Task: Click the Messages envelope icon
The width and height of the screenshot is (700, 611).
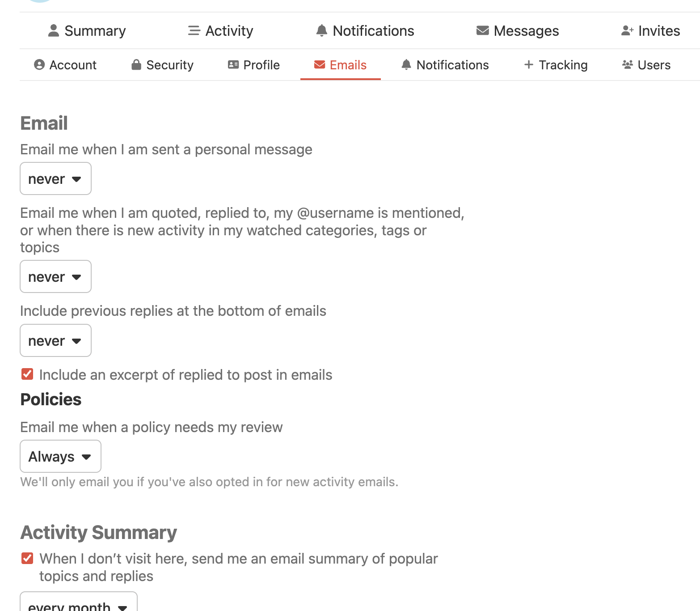Action: (x=482, y=30)
